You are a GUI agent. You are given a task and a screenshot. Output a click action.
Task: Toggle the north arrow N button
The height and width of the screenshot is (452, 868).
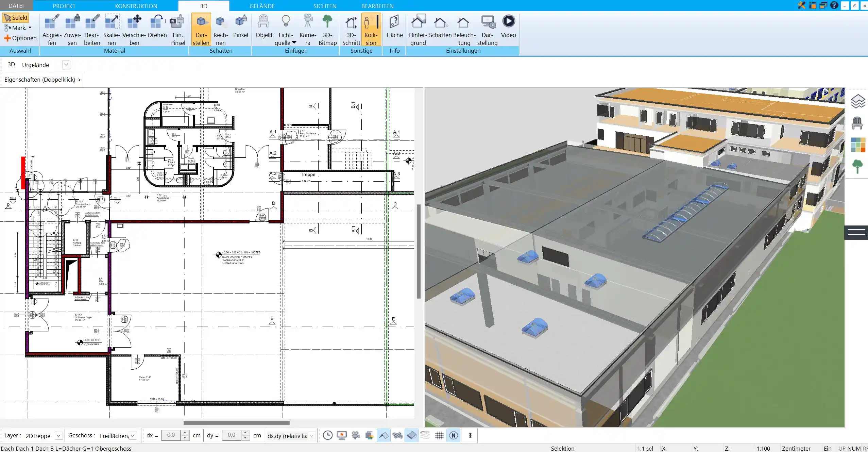[x=453, y=435]
